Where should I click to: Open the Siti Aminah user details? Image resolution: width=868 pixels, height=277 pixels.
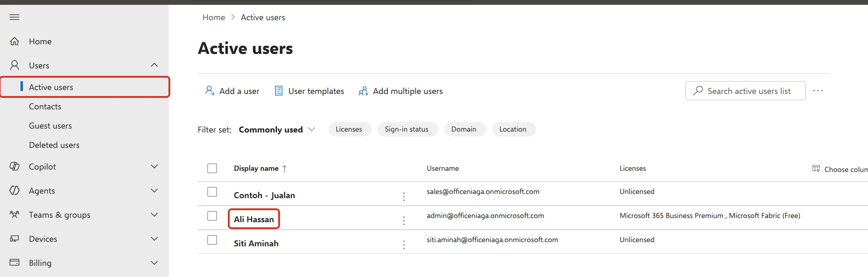click(x=256, y=243)
